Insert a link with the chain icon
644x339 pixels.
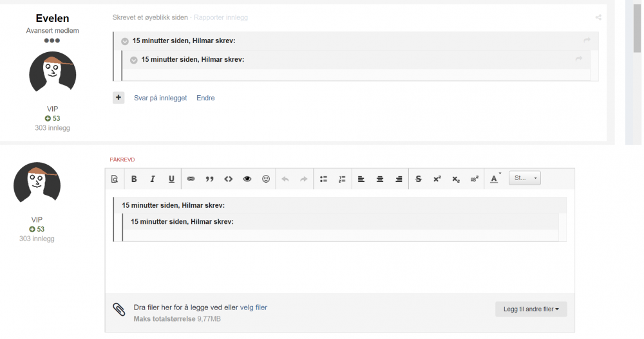pyautogui.click(x=191, y=179)
